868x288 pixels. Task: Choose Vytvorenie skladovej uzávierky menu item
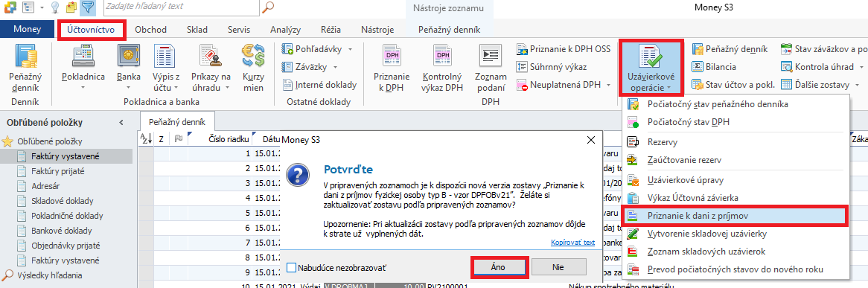(736, 233)
